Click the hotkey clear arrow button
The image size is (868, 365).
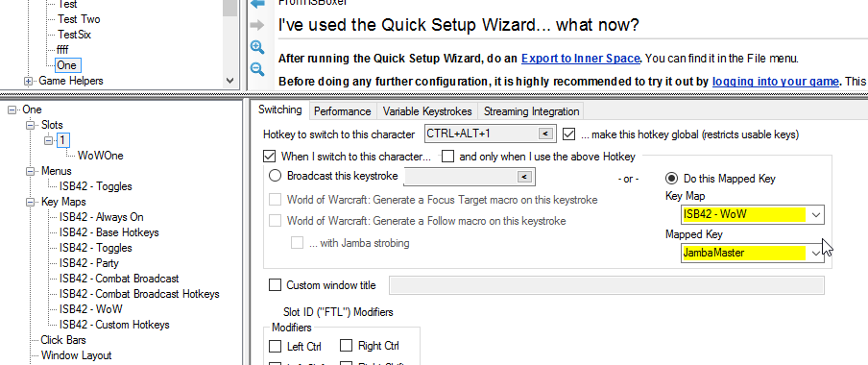[544, 134]
